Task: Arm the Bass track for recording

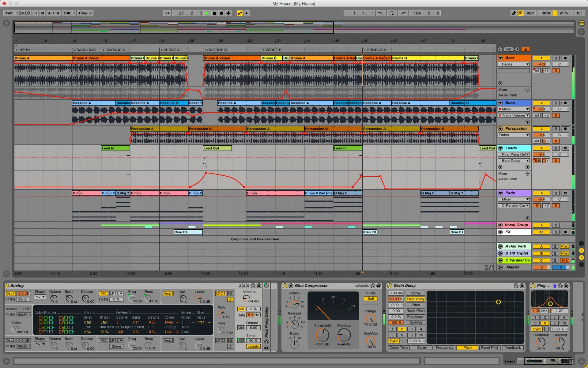Action: click(x=565, y=103)
